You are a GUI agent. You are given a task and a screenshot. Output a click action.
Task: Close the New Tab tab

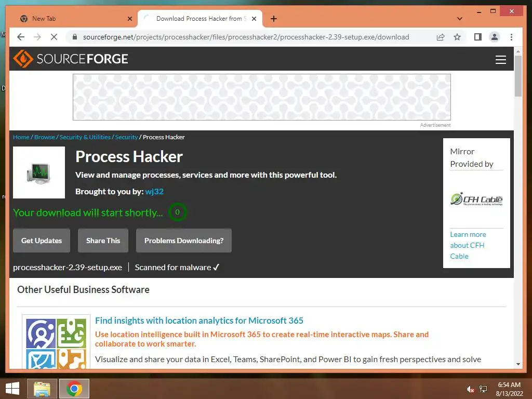(129, 19)
